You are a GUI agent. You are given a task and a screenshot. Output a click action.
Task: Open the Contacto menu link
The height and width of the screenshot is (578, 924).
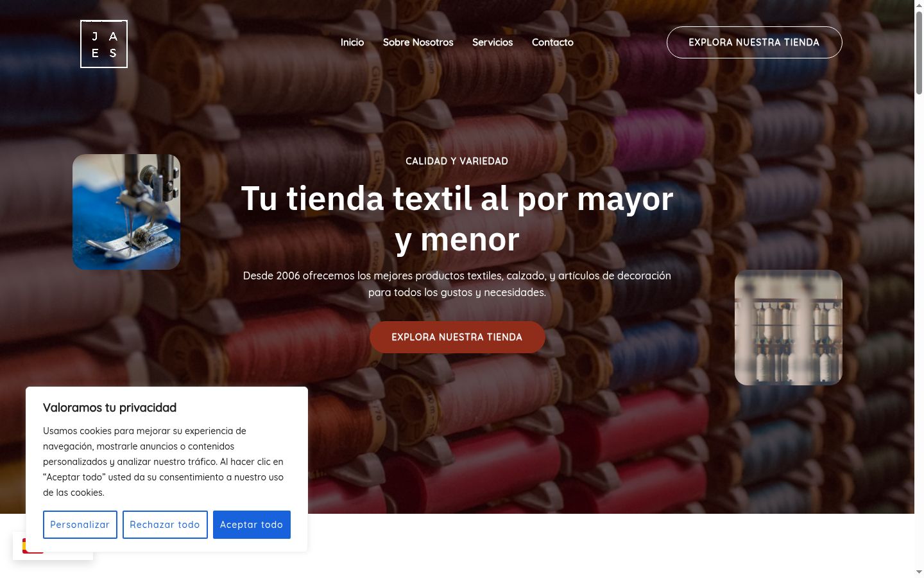[552, 42]
